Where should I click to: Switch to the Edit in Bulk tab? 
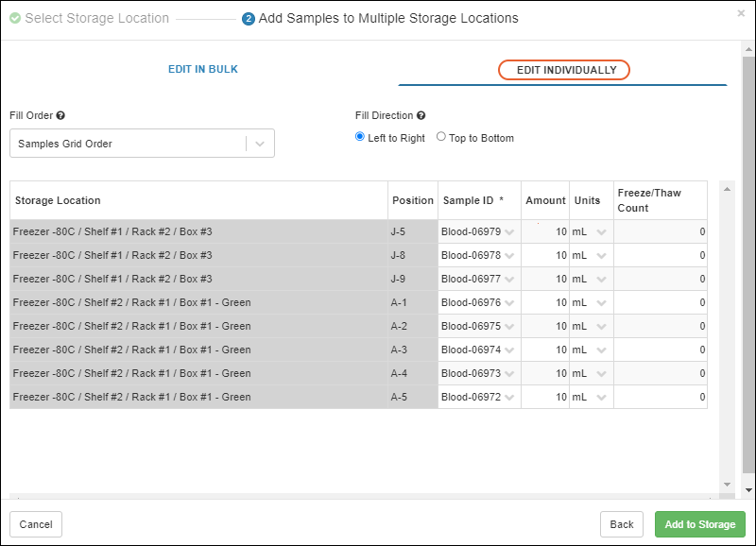(203, 69)
